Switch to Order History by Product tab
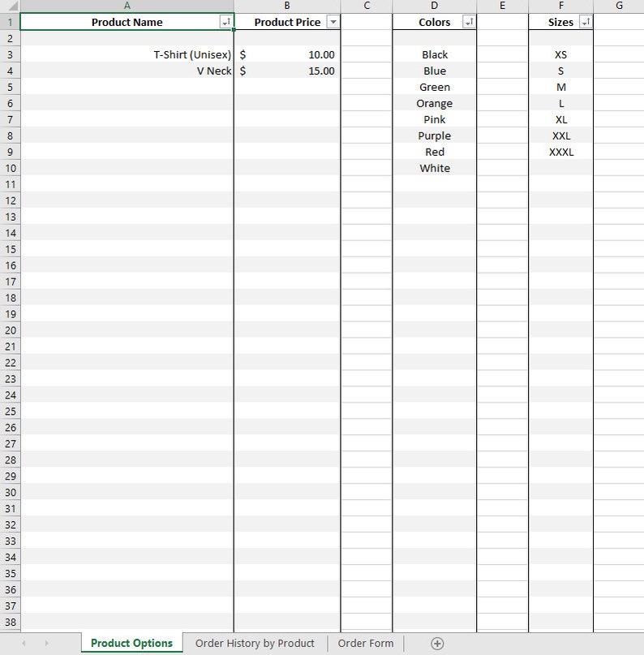 point(255,644)
